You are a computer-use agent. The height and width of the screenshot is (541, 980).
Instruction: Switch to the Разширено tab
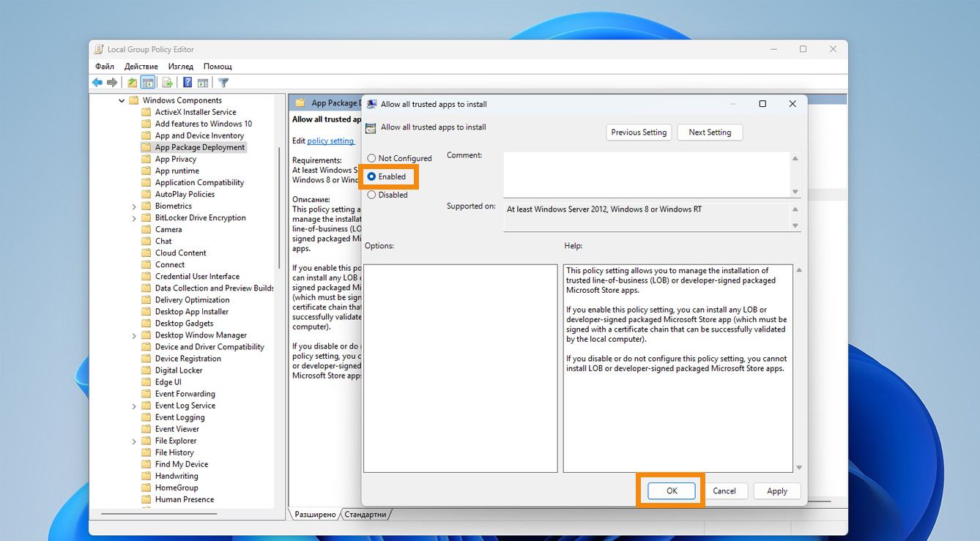(x=315, y=515)
